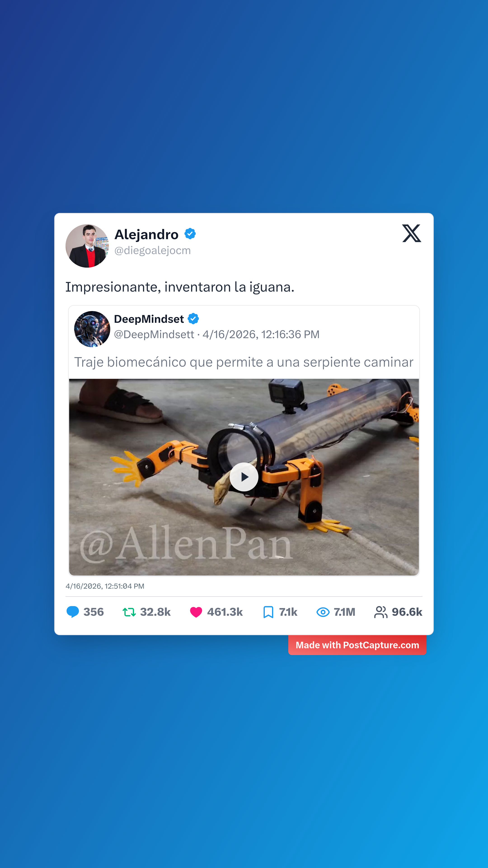Open DeepMindset's robot avatar
Image resolution: width=488 pixels, height=868 pixels.
(x=92, y=329)
